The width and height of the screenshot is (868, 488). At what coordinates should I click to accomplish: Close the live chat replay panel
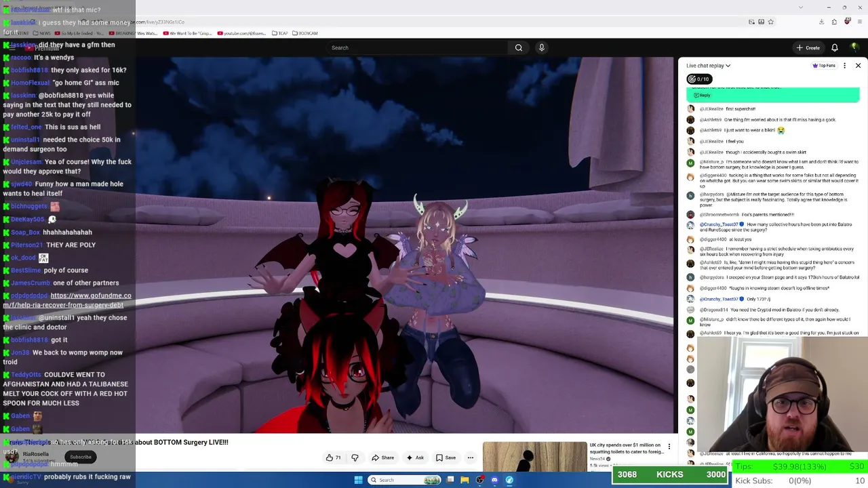858,66
